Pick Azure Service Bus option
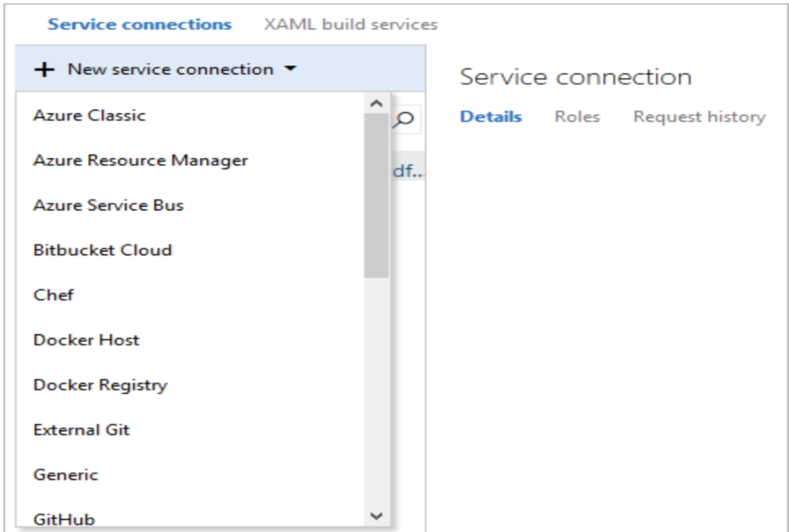This screenshot has height=532, width=789. pos(190,205)
